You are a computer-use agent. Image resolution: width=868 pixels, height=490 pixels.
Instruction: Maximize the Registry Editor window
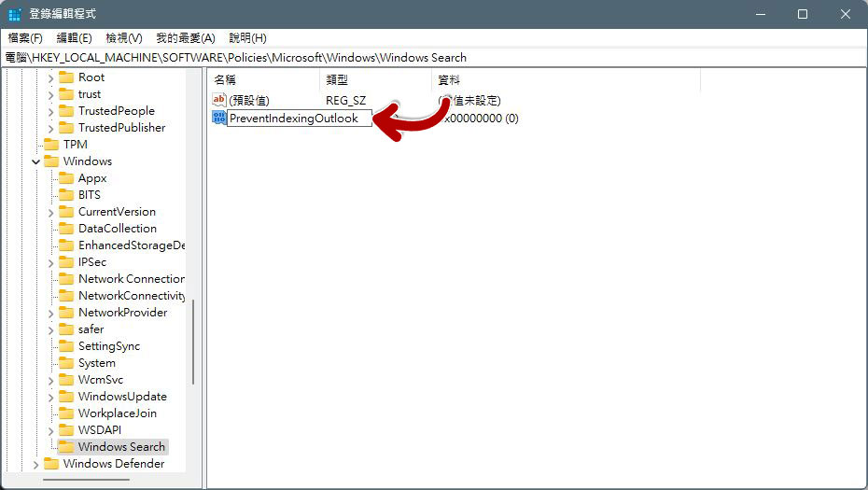(x=803, y=14)
